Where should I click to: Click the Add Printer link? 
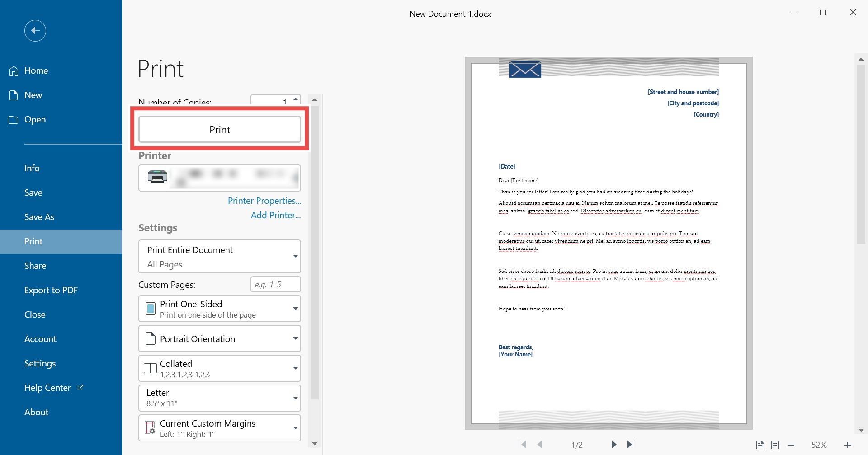276,215
